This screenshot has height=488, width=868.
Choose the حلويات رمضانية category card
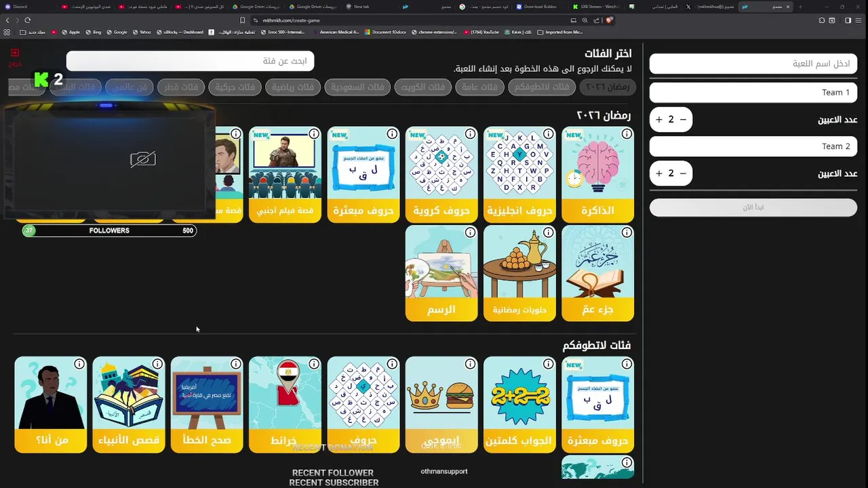tap(519, 273)
